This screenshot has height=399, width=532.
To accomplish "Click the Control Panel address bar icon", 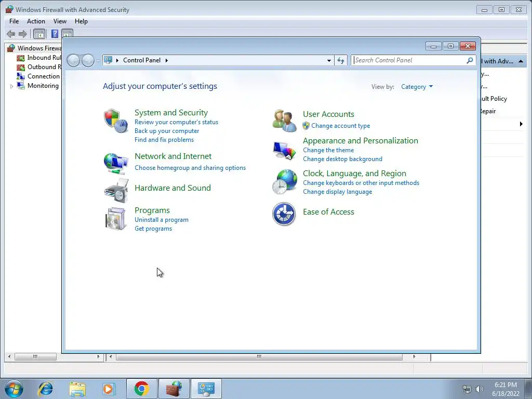I will click(108, 60).
